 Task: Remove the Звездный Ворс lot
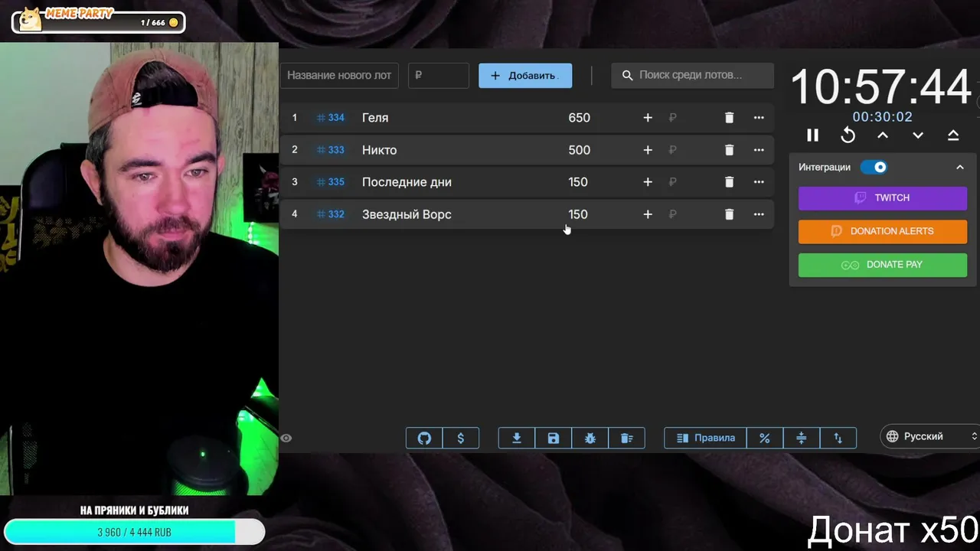(729, 214)
